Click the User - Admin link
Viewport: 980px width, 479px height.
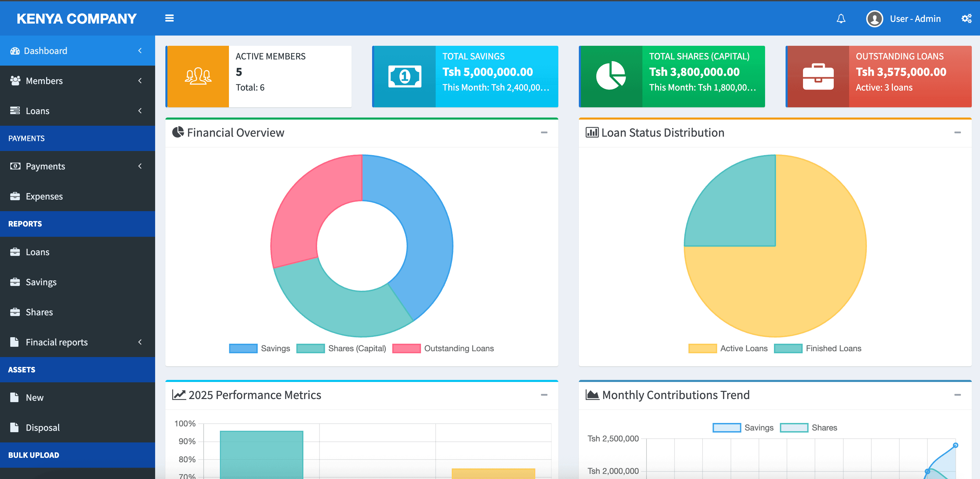click(915, 19)
